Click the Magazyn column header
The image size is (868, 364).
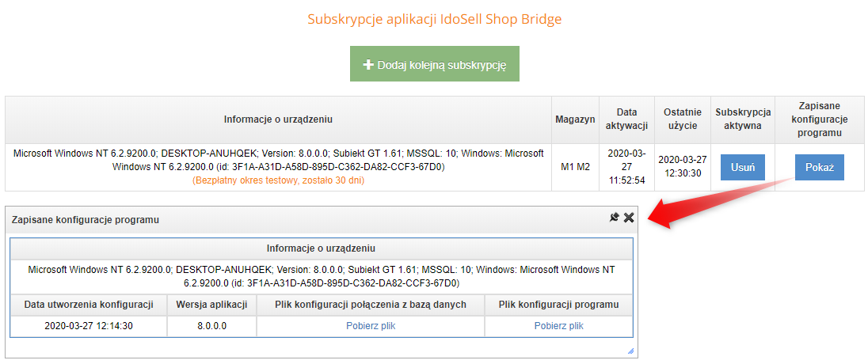[x=575, y=119]
